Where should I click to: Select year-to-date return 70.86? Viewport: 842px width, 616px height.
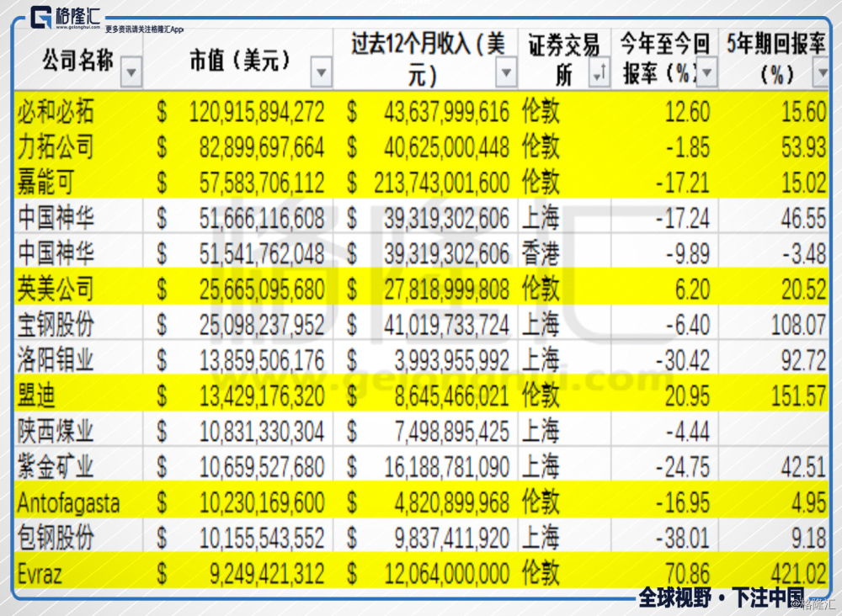point(687,574)
